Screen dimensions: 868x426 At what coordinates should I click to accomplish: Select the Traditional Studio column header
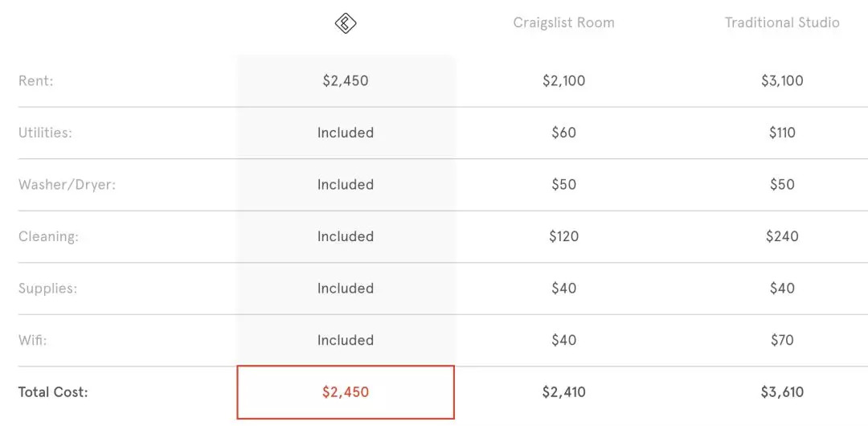pos(782,23)
